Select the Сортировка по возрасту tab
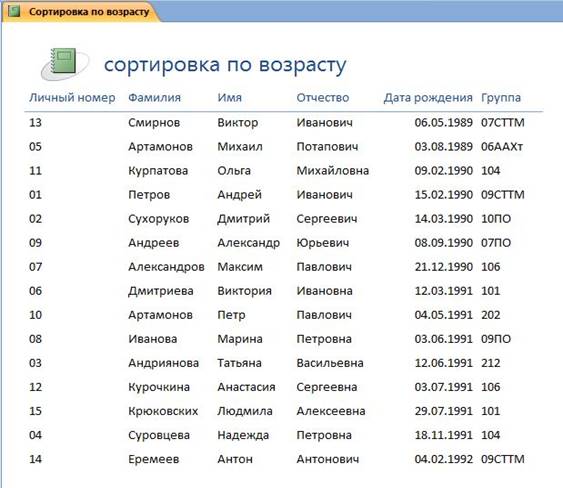 (81, 11)
